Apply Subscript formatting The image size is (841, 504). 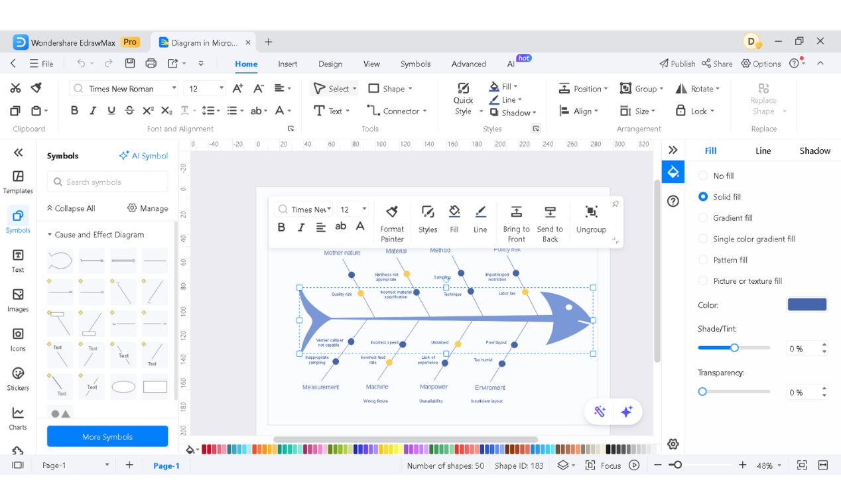click(x=166, y=111)
